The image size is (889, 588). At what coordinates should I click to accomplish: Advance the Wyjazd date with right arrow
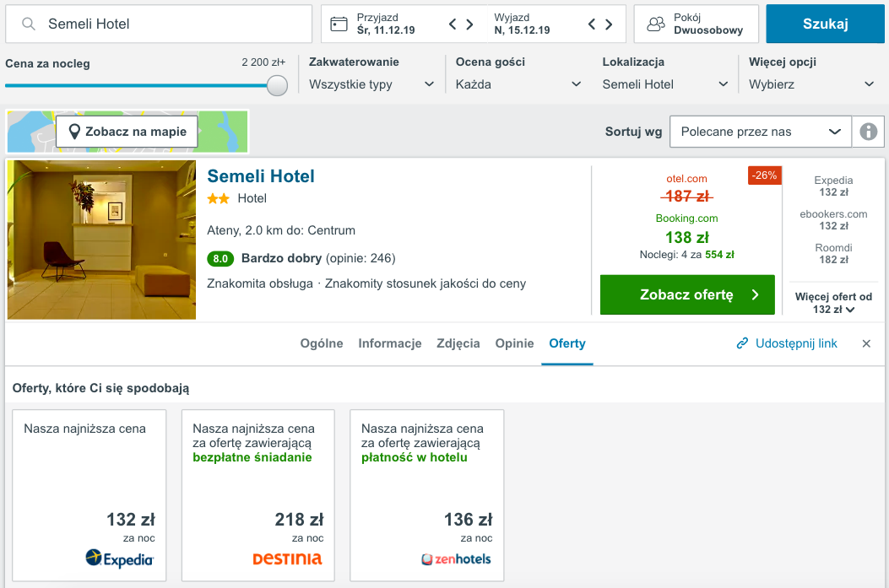tap(610, 24)
